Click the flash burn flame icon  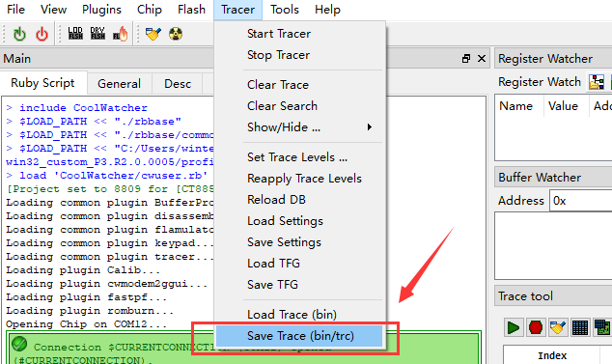click(121, 34)
